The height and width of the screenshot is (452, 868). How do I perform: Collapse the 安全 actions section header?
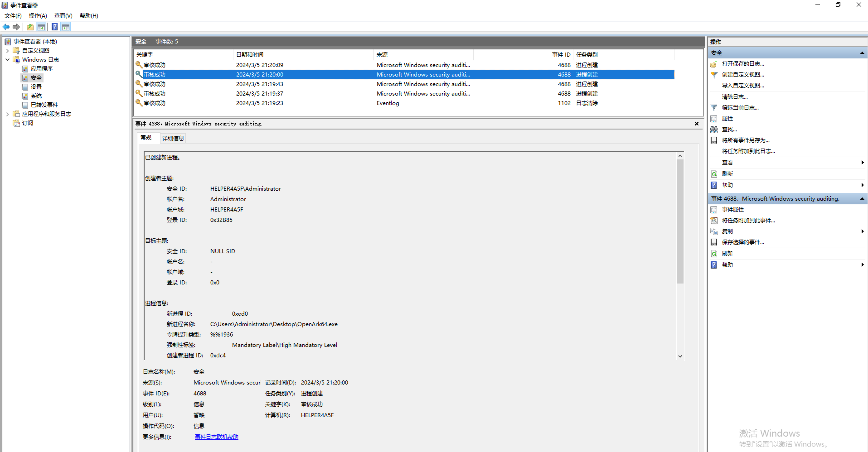click(x=862, y=53)
